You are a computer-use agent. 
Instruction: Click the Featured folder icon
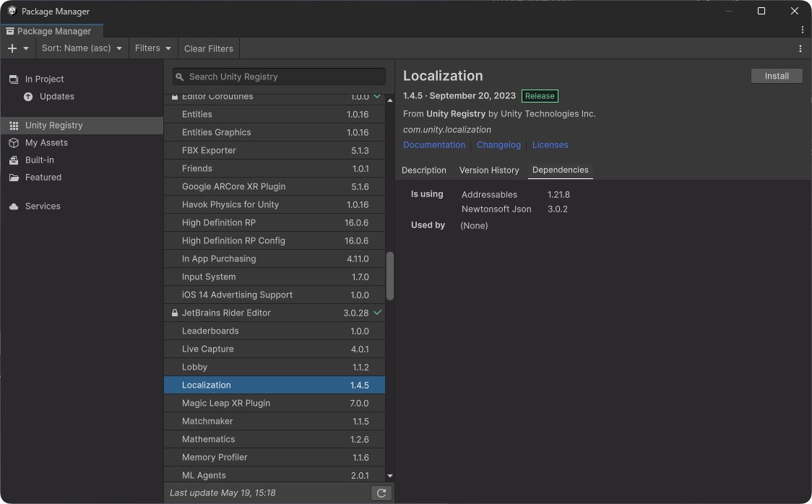coord(14,178)
